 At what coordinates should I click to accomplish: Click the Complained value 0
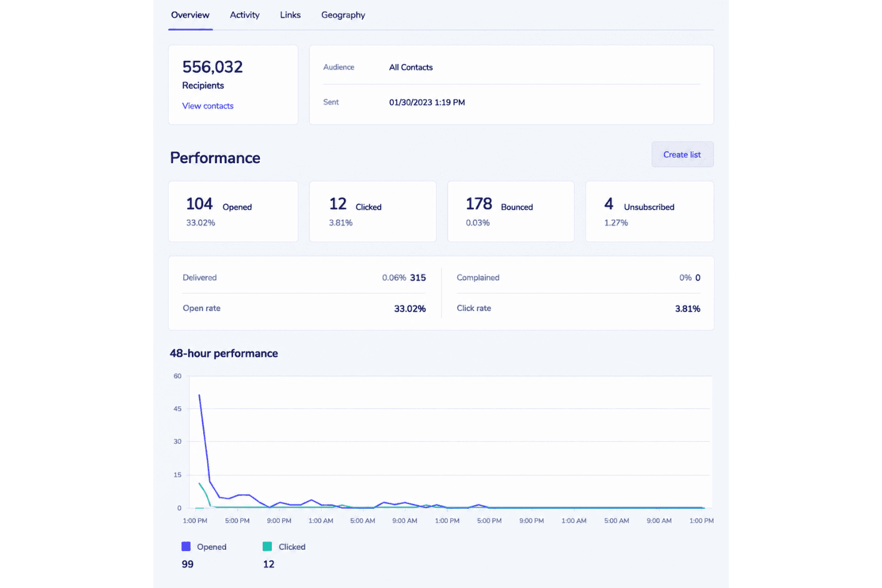(698, 278)
